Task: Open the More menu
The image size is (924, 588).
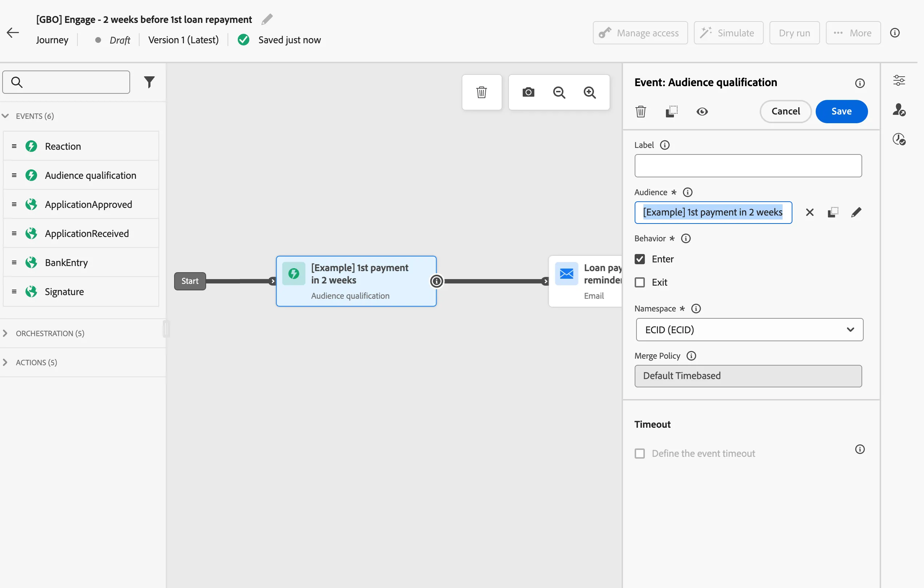Action: [853, 33]
